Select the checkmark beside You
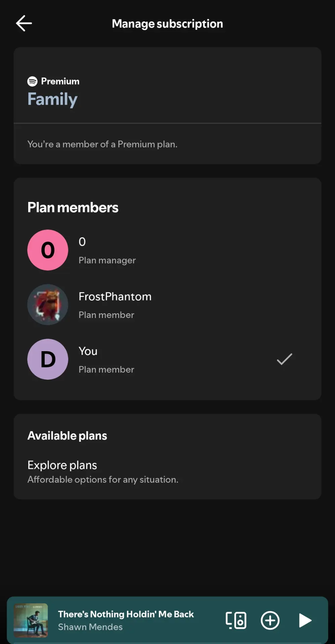Screen dimensions: 335x644 point(284,359)
